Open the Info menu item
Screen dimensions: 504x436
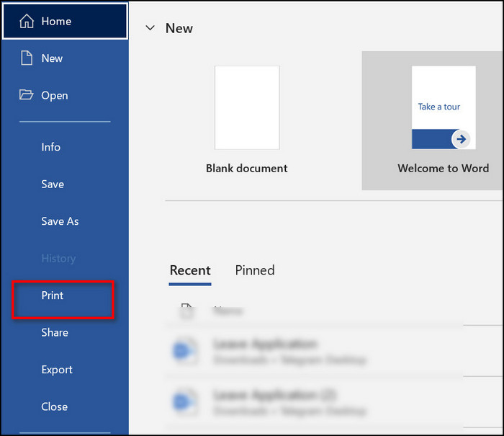pos(51,147)
